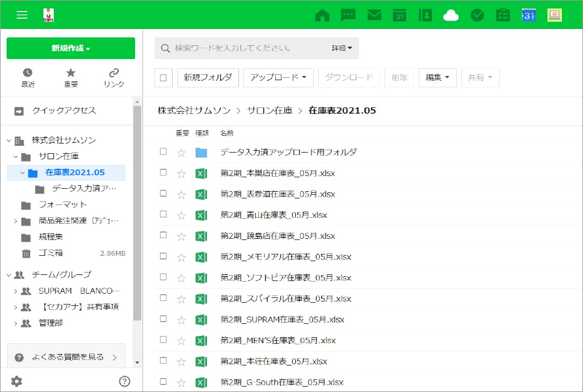The image size is (583, 392).
Task: Open the address book icon
Action: [425, 16]
